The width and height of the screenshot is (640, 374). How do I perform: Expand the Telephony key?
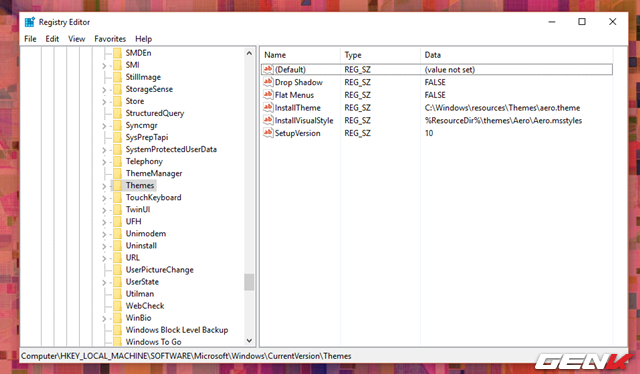104,162
